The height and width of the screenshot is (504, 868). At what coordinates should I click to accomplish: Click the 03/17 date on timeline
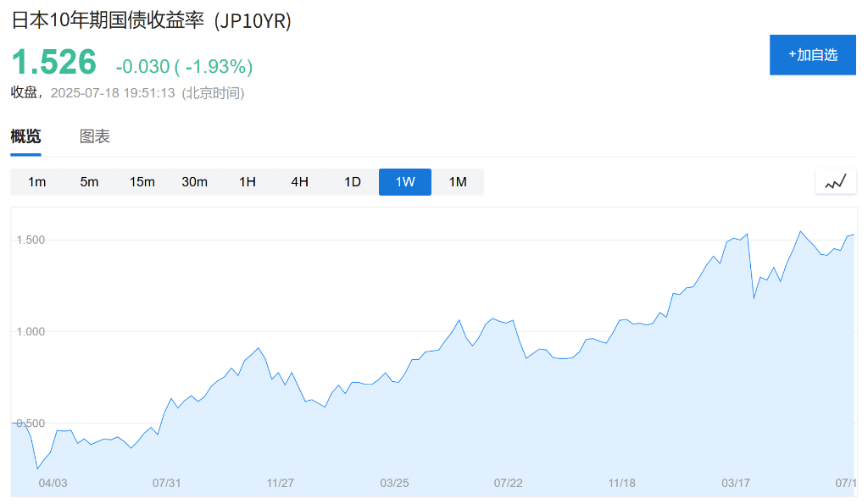736,483
